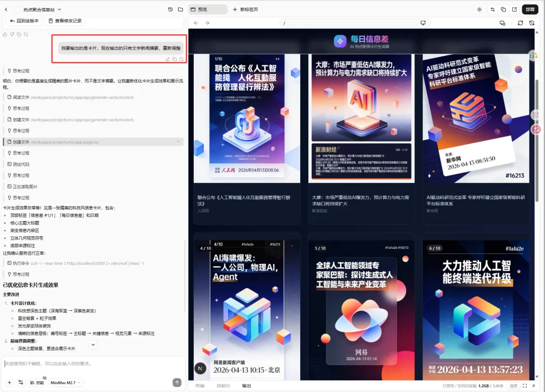Edit the user message with pencil icon
The image size is (545, 392).
(x=168, y=60)
